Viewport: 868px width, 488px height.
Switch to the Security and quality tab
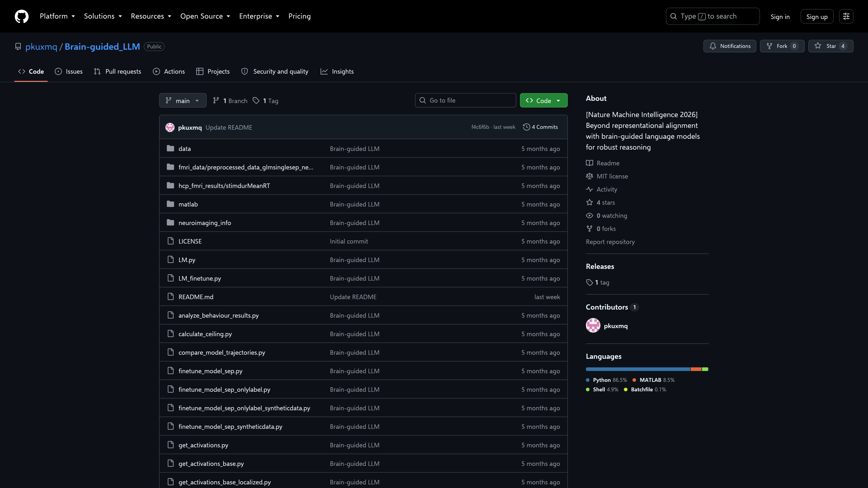[275, 71]
